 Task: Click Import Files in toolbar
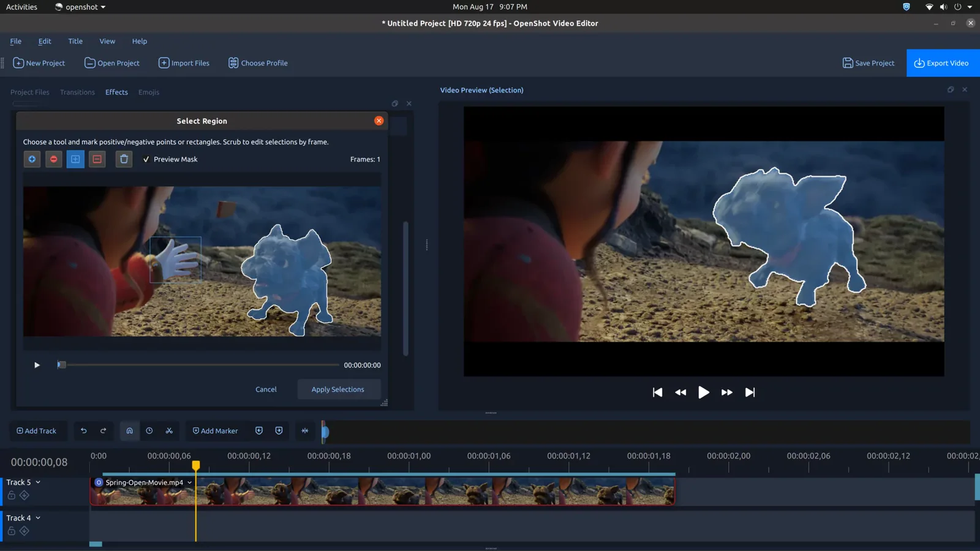pyautogui.click(x=184, y=63)
